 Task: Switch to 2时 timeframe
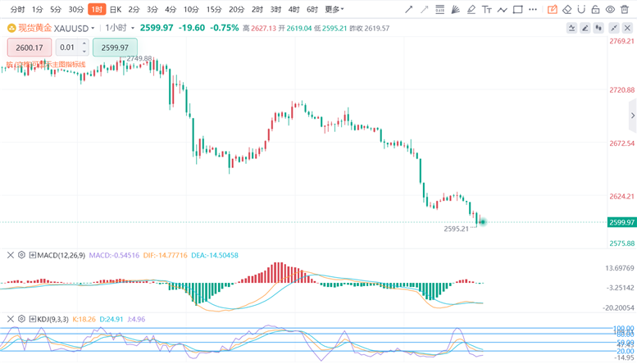tap(257, 9)
